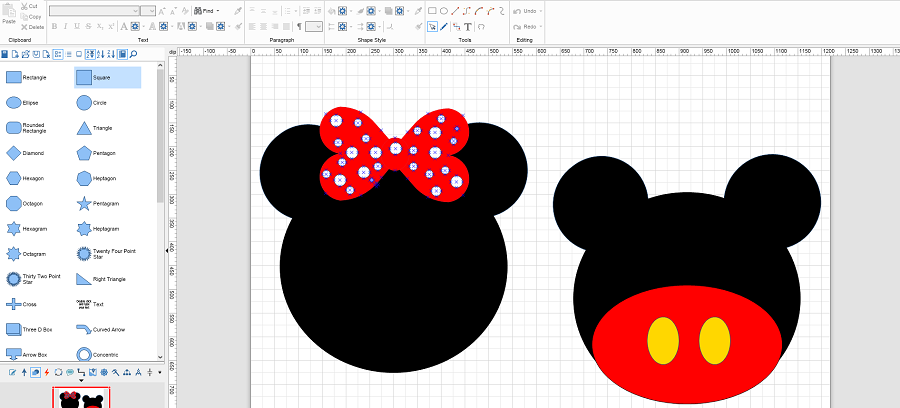Click the red bow on canvas
900x408 pixels.
coord(395,154)
